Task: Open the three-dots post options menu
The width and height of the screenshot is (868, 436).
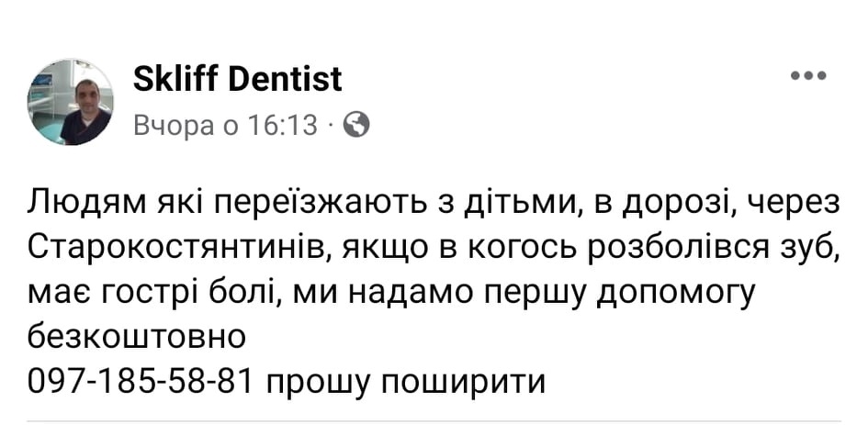Action: pyautogui.click(x=809, y=76)
